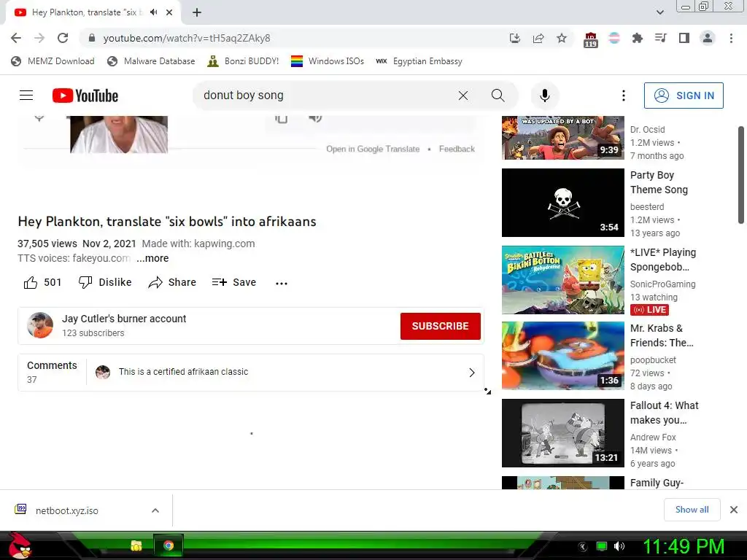Select the Hey Plankton browser tab
Image resolution: width=747 pixels, height=560 pixels.
93,12
